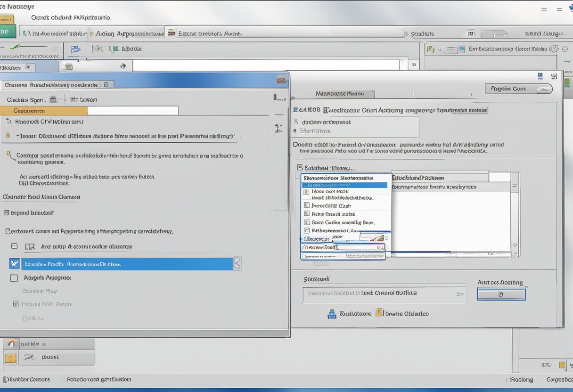Image resolution: width=573 pixels, height=392 pixels.
Task: Adjust the outlined control beside Auto loading
Action: (x=501, y=294)
